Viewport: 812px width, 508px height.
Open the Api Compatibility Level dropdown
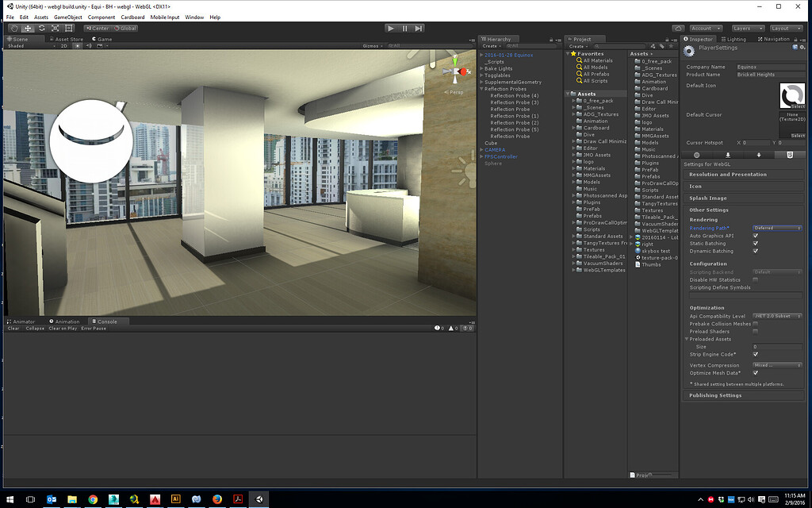click(776, 316)
